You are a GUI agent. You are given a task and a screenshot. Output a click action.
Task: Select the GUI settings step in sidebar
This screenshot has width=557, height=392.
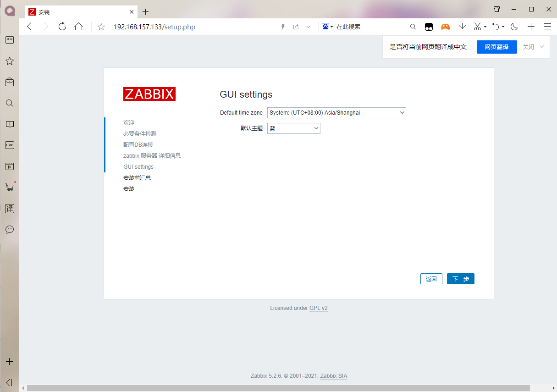138,167
